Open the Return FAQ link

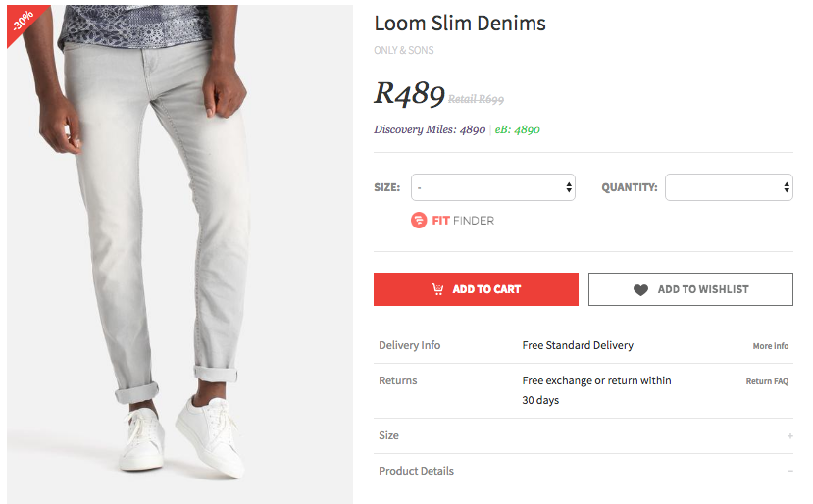pos(767,381)
